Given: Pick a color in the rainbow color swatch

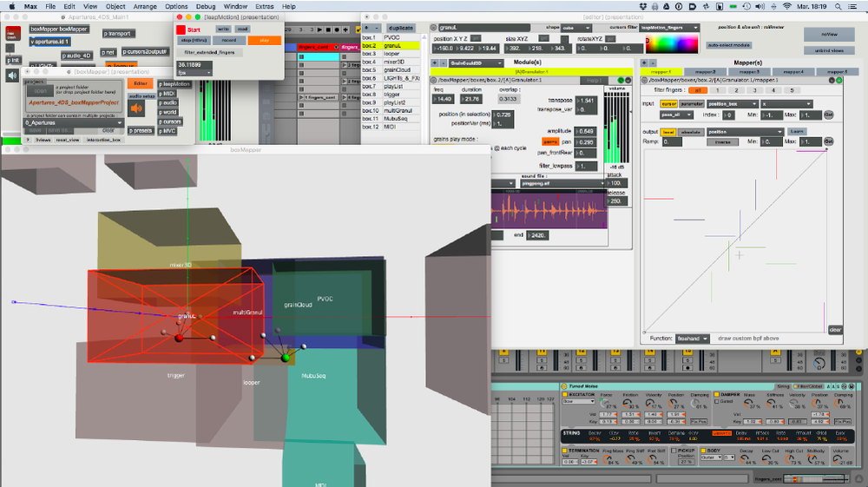Looking at the screenshot, I should 672,43.
